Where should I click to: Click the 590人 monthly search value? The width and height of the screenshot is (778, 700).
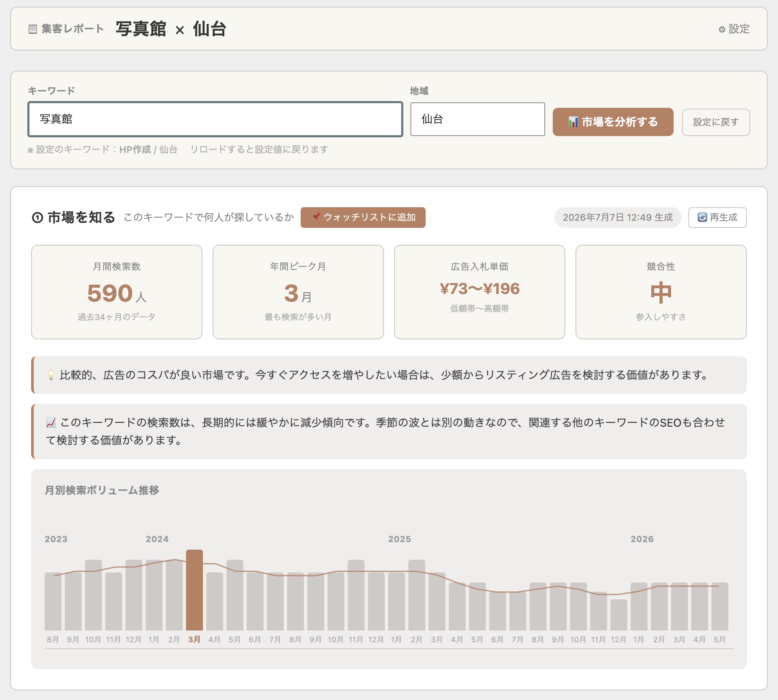117,293
